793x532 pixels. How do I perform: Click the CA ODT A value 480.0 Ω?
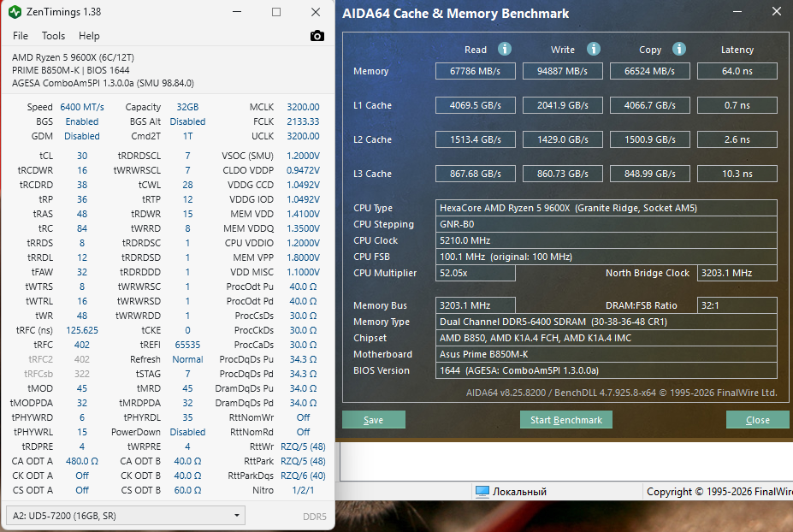pyautogui.click(x=82, y=461)
